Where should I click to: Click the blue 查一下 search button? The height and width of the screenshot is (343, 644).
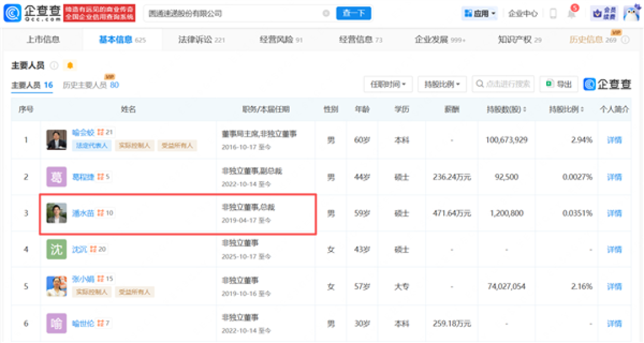pyautogui.click(x=354, y=13)
